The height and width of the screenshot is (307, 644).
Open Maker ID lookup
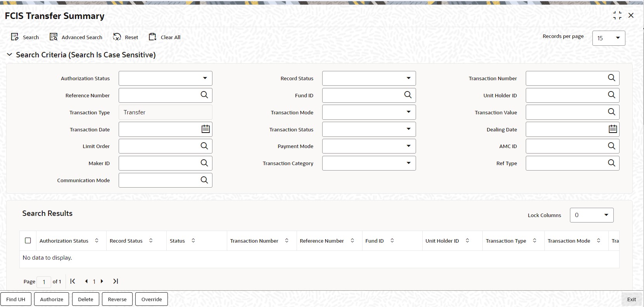204,163
